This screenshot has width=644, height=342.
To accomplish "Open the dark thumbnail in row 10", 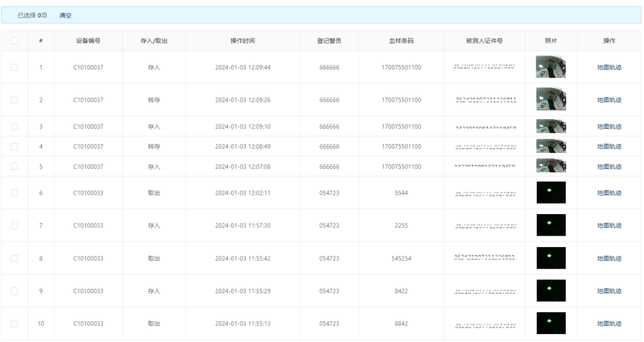I will click(551, 323).
